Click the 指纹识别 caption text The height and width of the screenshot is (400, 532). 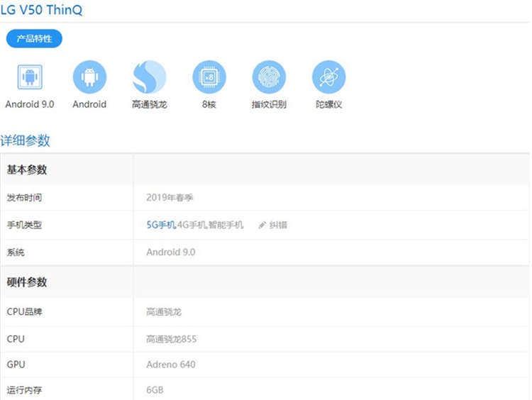(x=269, y=104)
